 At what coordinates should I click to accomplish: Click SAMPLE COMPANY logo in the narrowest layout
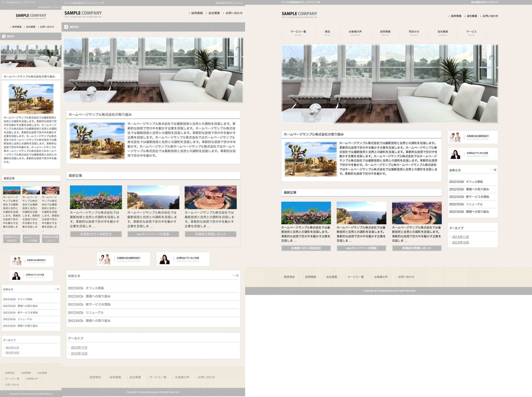click(31, 16)
